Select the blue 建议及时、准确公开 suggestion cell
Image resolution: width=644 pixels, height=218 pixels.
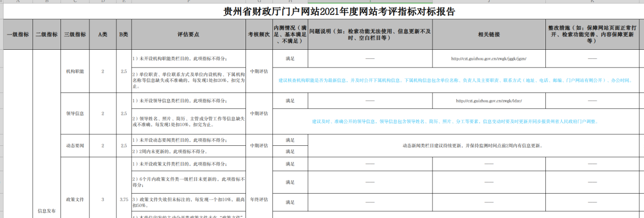point(458,122)
